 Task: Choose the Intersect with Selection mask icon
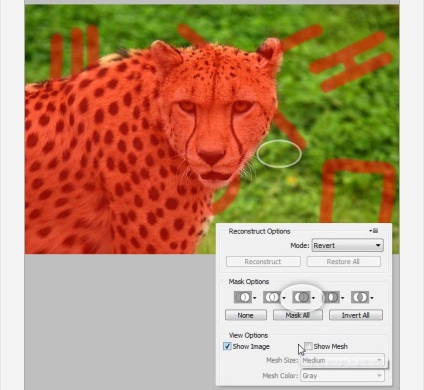click(331, 297)
